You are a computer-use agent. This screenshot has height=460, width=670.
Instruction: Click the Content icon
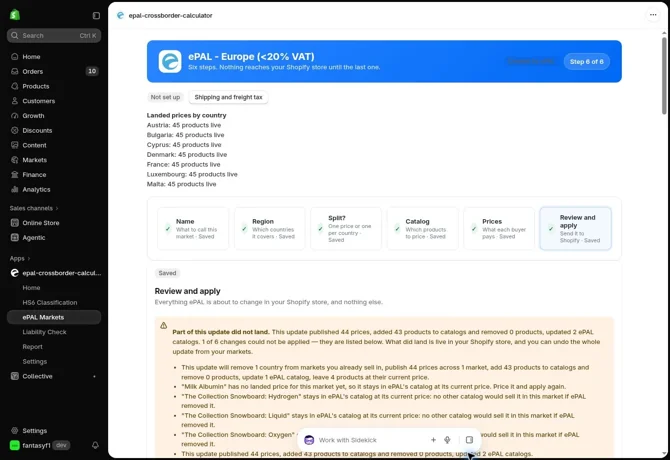pos(15,145)
